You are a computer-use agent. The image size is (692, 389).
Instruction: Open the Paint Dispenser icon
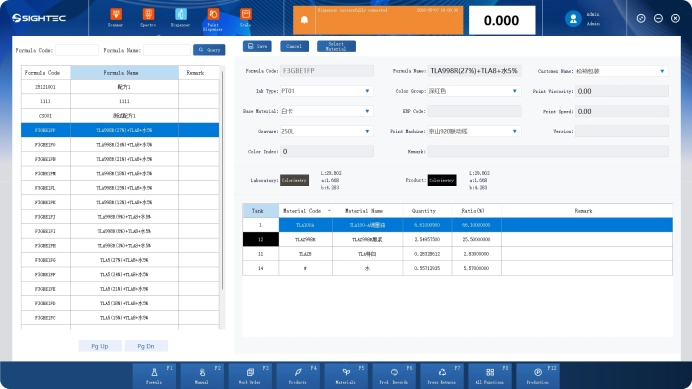pos(213,19)
